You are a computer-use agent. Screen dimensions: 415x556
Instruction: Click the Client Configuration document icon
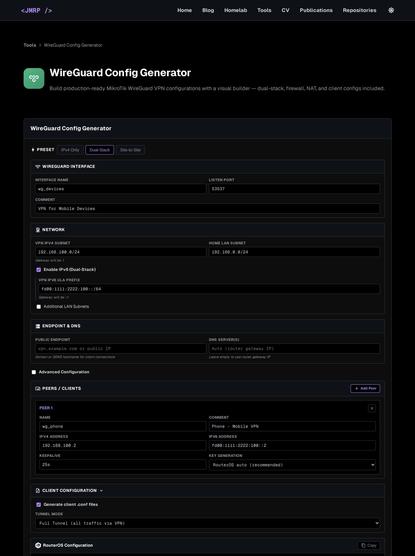click(x=38, y=491)
